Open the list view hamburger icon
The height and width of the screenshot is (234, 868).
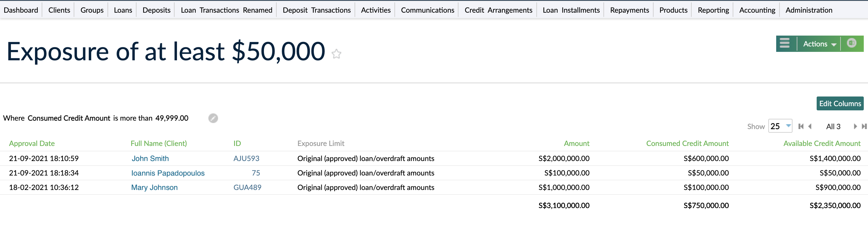(x=784, y=43)
